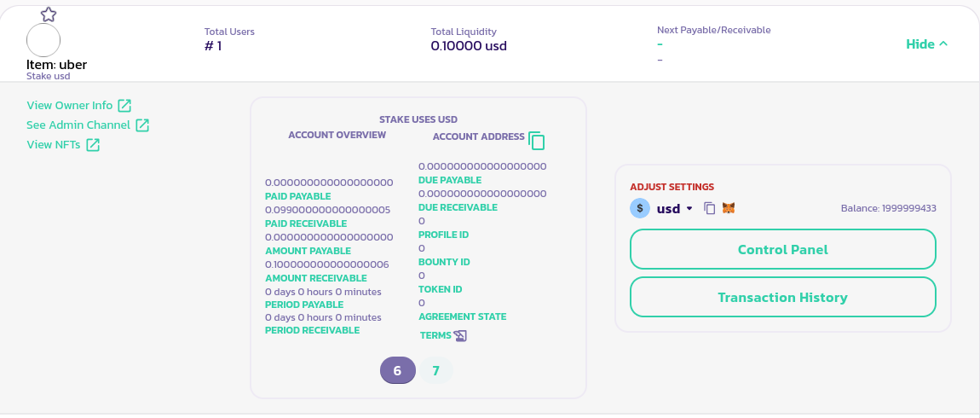Select account page 6
Viewport: 980px width, 418px height.
pyautogui.click(x=397, y=371)
